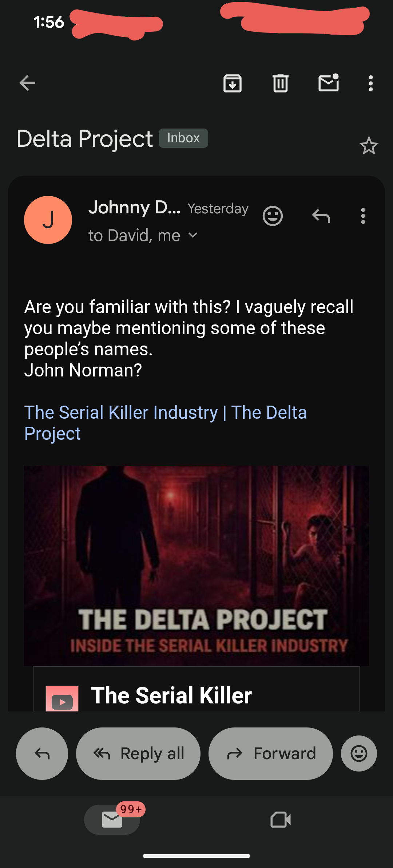Tap the bottom emoji reaction button
This screenshot has height=868, width=393.
point(359,754)
